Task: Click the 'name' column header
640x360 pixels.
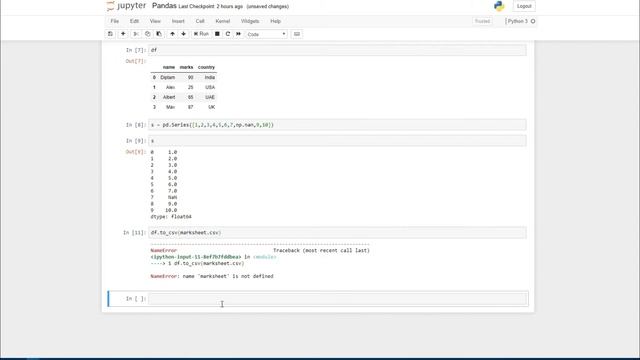Action: coord(169,67)
